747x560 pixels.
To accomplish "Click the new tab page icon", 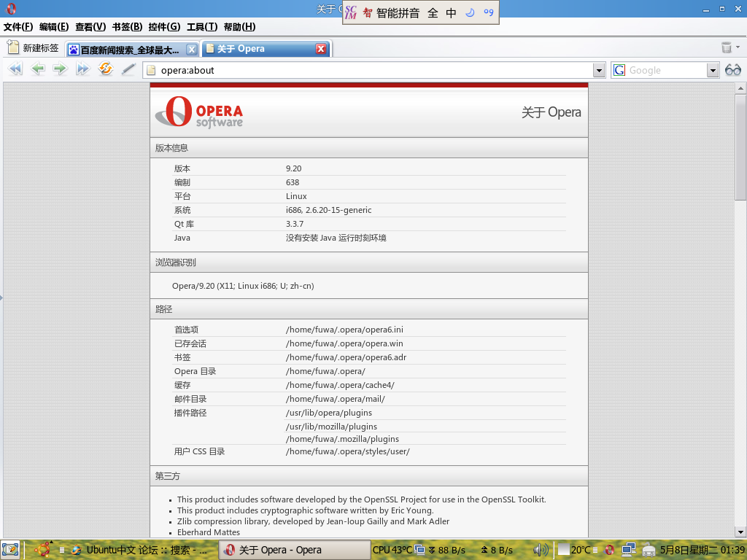I will pos(13,47).
